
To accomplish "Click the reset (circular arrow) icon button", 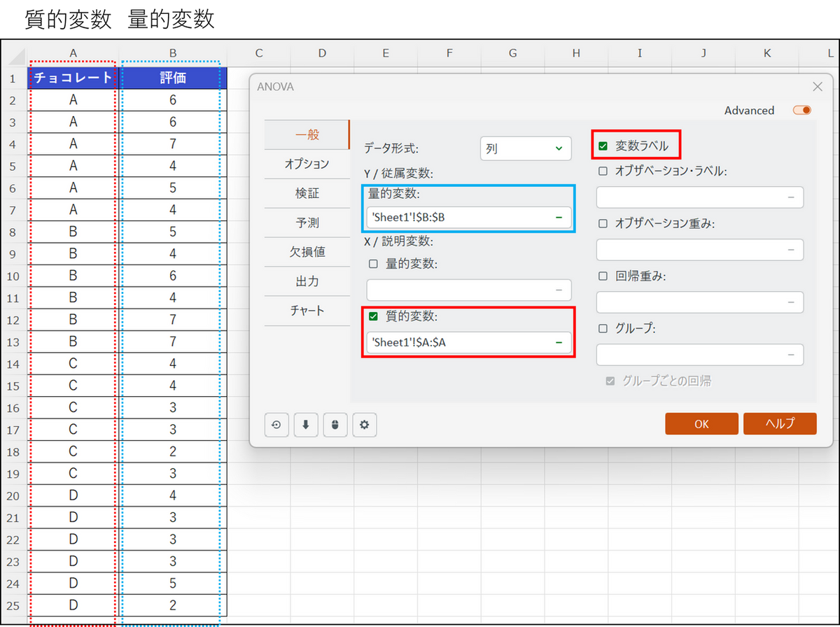I will (276, 425).
